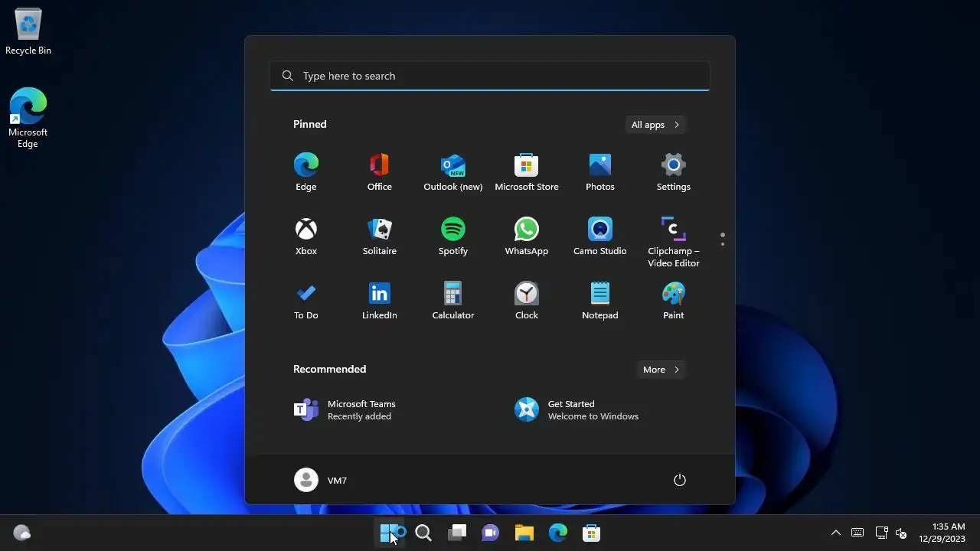This screenshot has height=551, width=980.
Task: Open Task View on taskbar
Action: click(x=457, y=533)
